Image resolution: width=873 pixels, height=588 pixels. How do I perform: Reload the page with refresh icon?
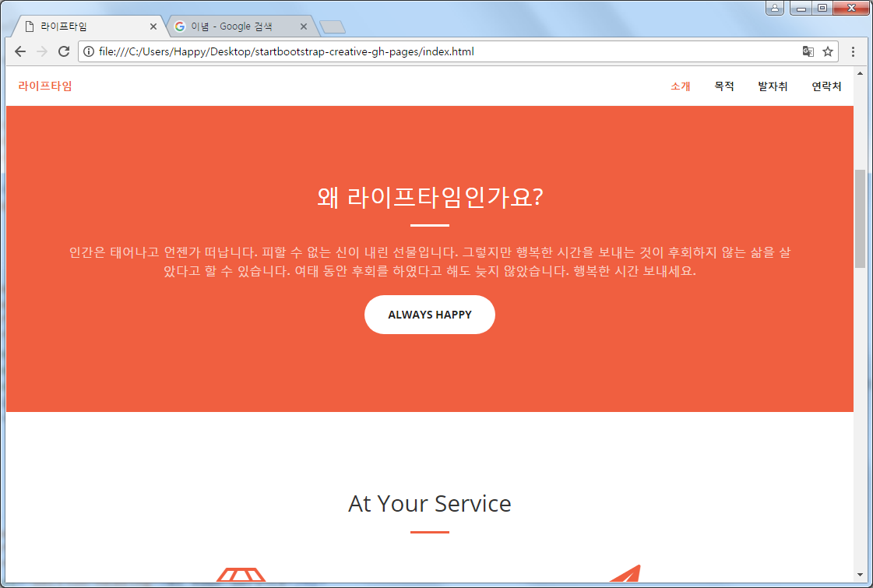point(64,51)
